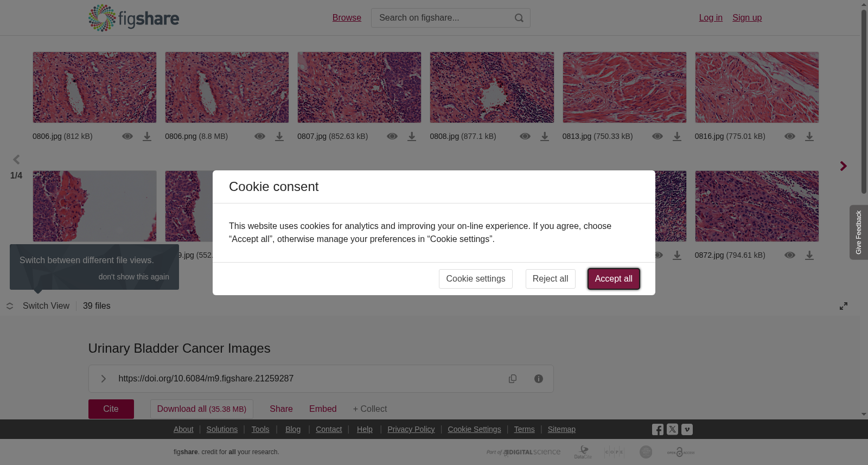868x465 pixels.
Task: Open the DOI info icon
Action: coord(539,379)
